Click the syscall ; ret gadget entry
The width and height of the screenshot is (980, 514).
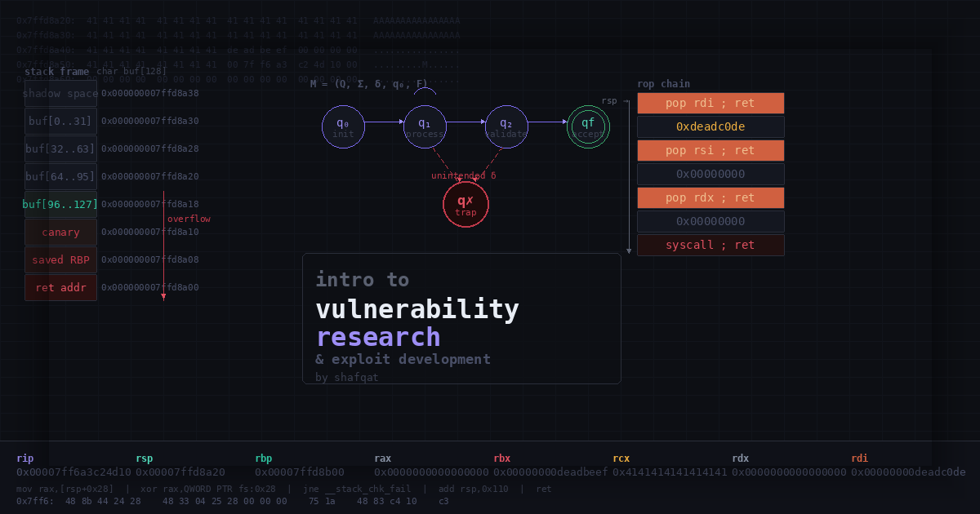[710, 245]
